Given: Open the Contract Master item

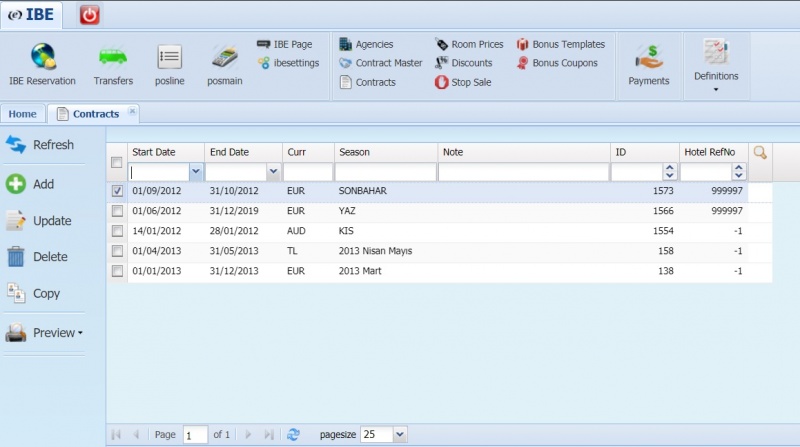Looking at the screenshot, I should (x=381, y=63).
